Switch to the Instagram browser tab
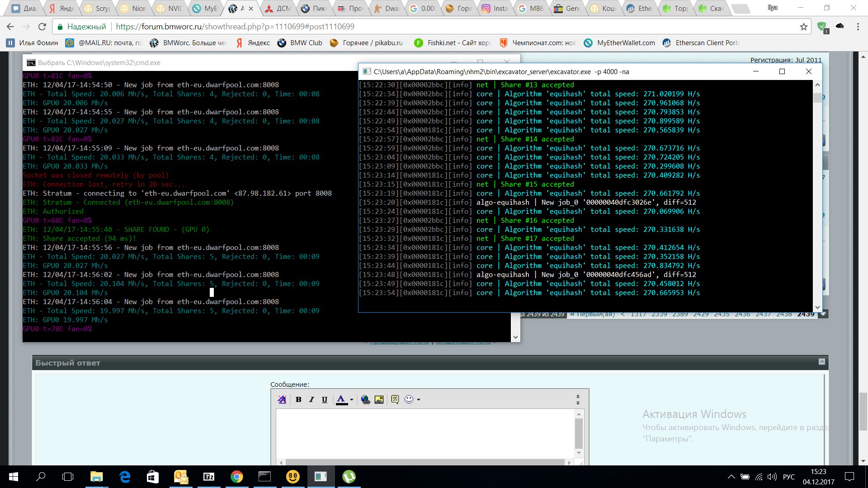The image size is (868, 488). pyautogui.click(x=495, y=8)
